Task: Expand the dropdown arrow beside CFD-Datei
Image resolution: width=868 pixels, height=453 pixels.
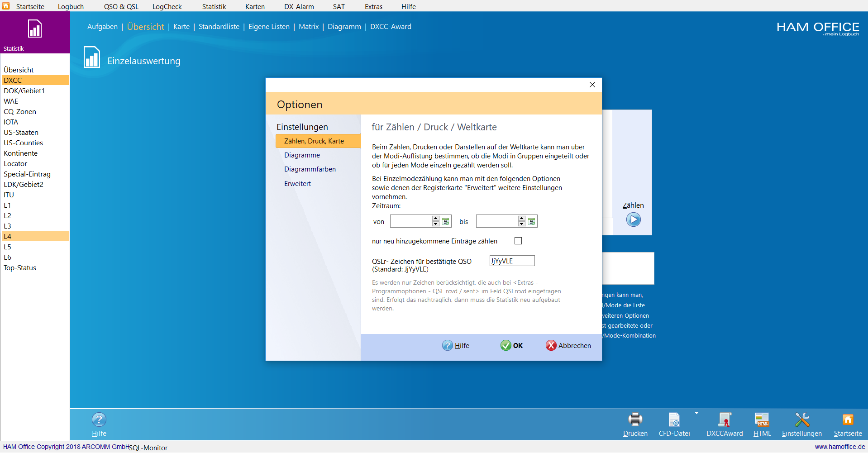Action: pyautogui.click(x=696, y=413)
